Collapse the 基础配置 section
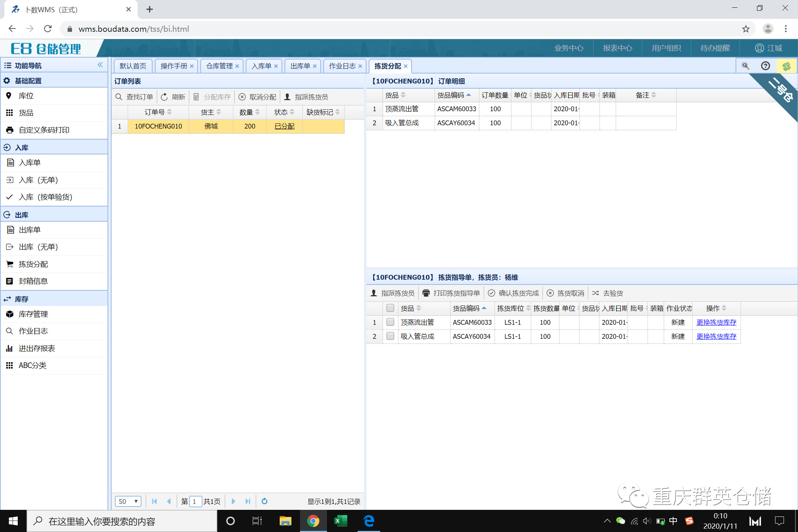Viewport: 798px width, 532px height. point(54,80)
